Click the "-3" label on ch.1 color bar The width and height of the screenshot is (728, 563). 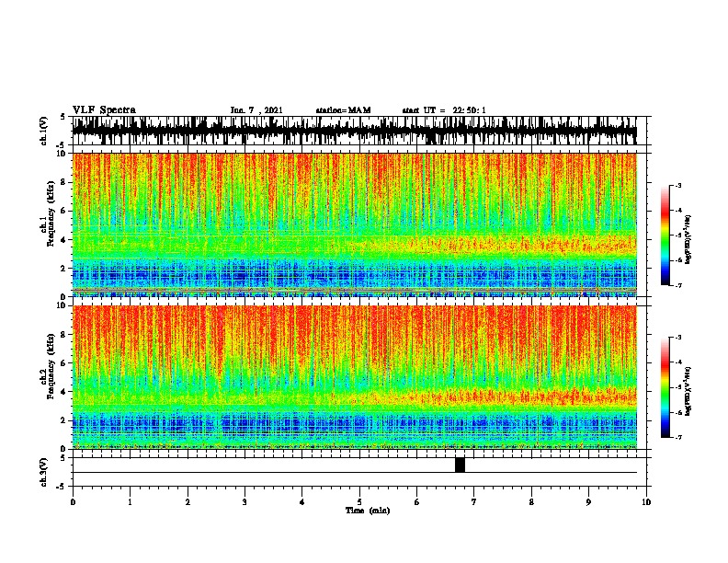(677, 186)
